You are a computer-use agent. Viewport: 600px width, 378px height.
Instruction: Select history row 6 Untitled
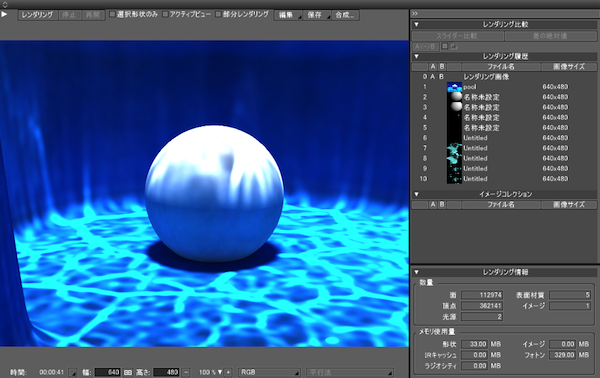tap(504, 138)
